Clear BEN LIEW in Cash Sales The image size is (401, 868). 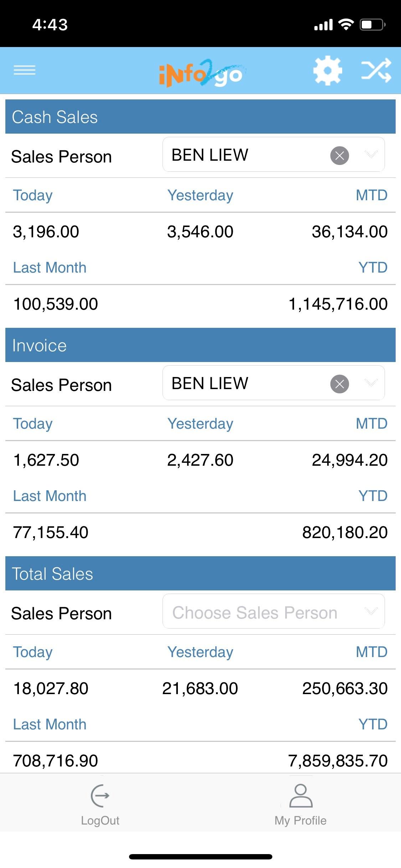339,155
